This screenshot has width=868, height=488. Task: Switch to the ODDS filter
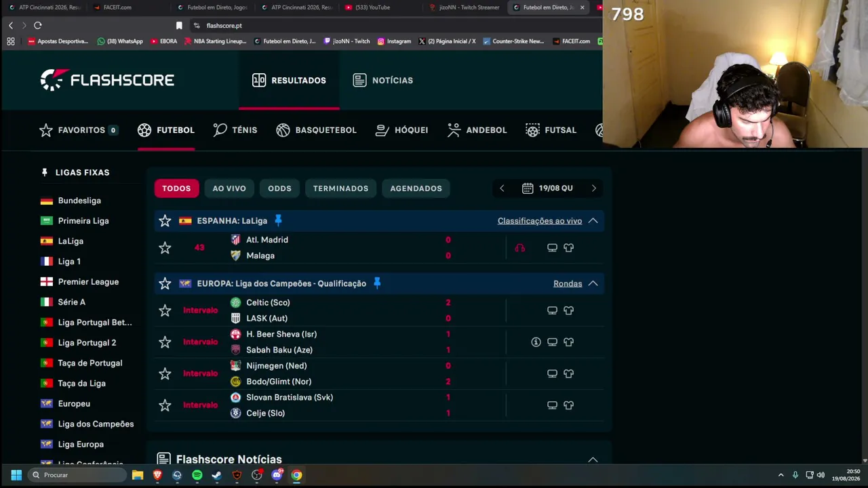pos(279,188)
